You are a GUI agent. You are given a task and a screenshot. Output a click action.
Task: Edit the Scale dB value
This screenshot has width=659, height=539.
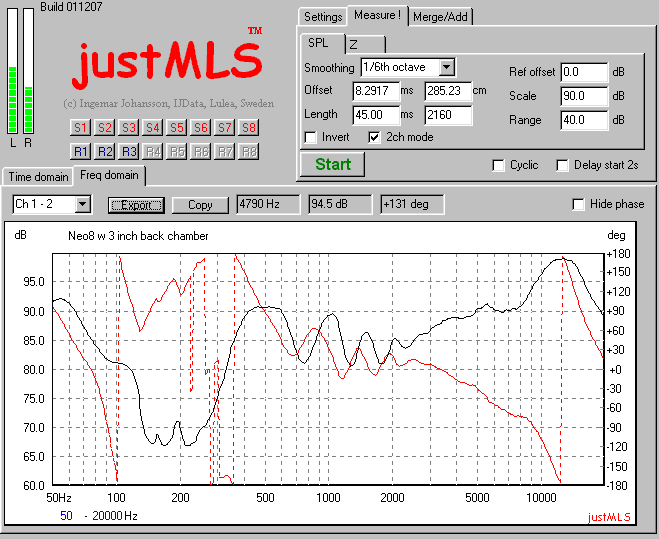584,96
